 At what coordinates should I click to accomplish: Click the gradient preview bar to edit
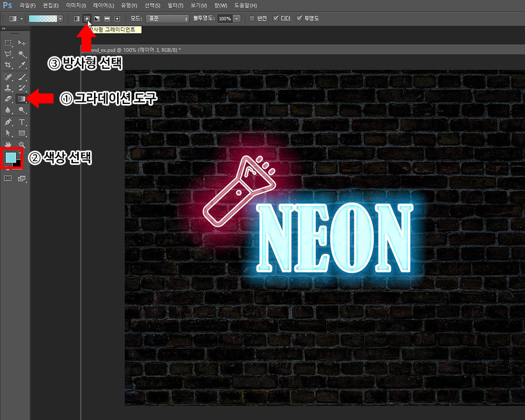tap(43, 19)
